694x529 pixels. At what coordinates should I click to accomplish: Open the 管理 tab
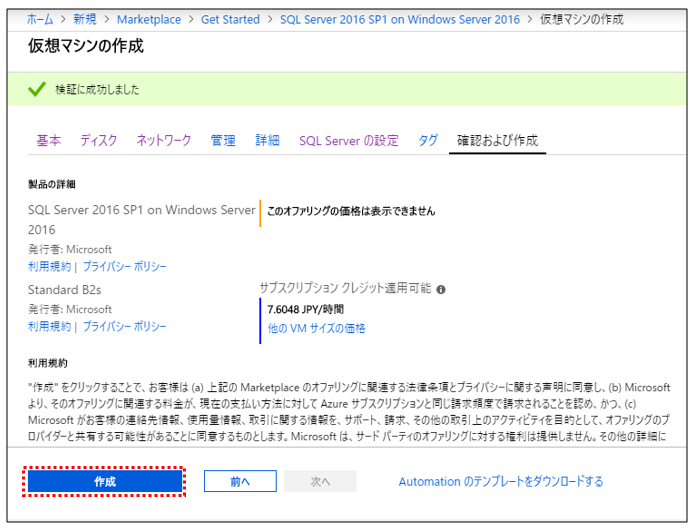[x=223, y=140]
